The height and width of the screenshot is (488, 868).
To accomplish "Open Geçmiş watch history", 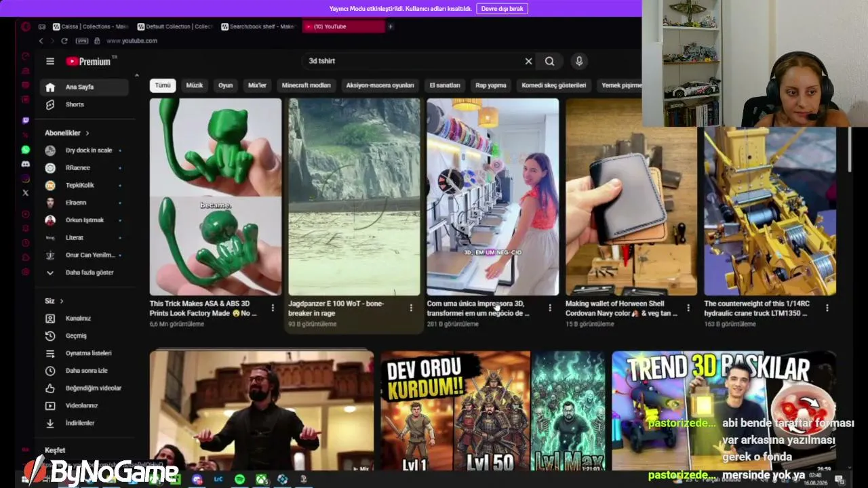I will click(x=83, y=336).
